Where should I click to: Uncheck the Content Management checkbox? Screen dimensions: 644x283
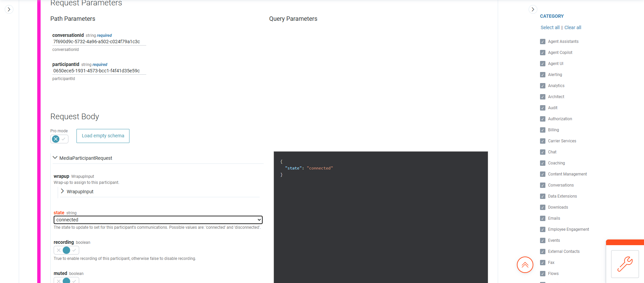point(543,174)
